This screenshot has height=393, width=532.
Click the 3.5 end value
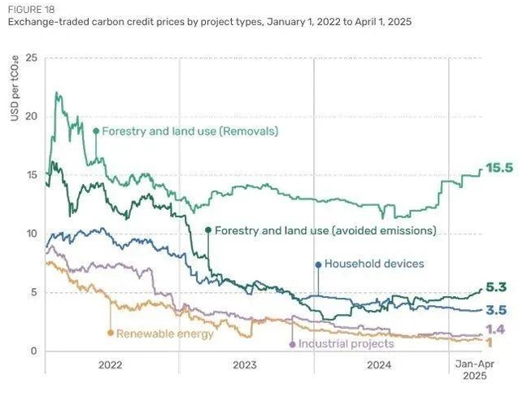496,309
